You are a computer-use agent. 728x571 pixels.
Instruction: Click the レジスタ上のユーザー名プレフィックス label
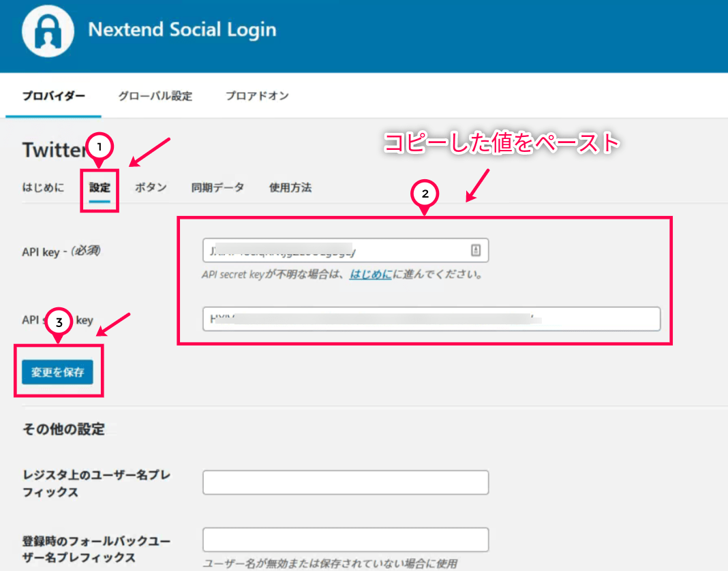coord(97,483)
